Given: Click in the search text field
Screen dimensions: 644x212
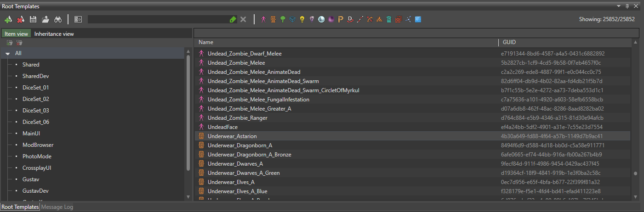Looking at the screenshot, I should coord(158,19).
